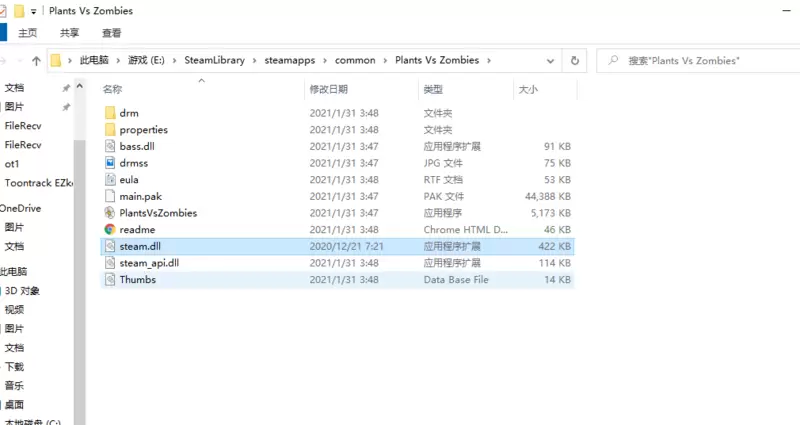Expand chevron after Plants Vs Zombies in path
800x425 pixels.
point(489,61)
